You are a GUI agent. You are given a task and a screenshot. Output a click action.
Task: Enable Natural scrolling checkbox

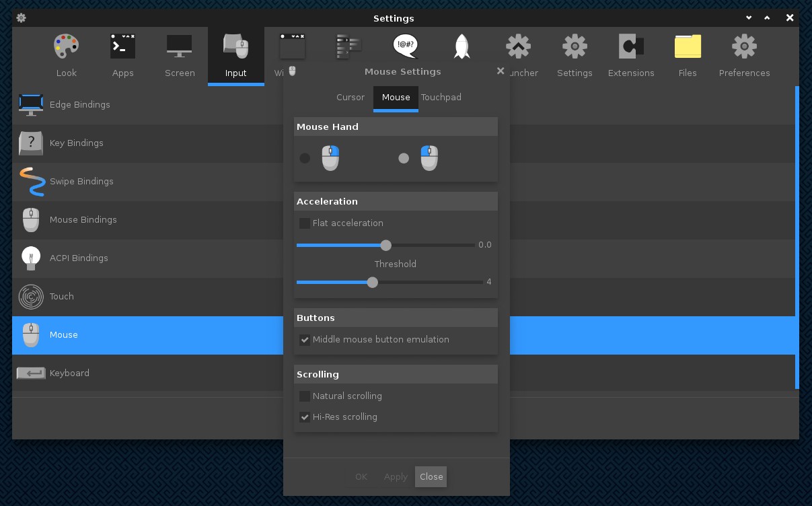pos(305,396)
